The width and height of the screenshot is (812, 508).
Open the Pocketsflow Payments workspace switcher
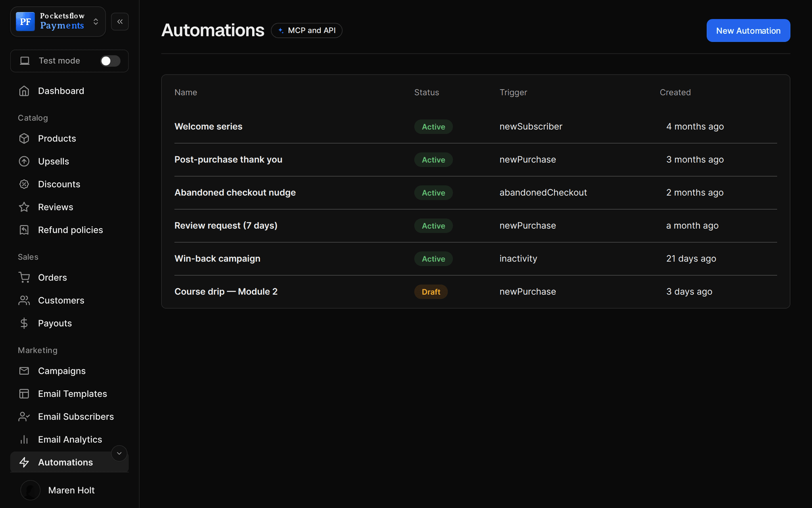(58, 21)
